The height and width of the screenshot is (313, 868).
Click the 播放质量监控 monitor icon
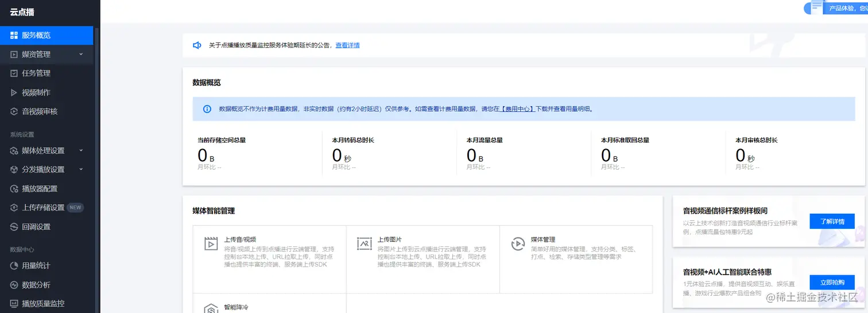(x=14, y=304)
